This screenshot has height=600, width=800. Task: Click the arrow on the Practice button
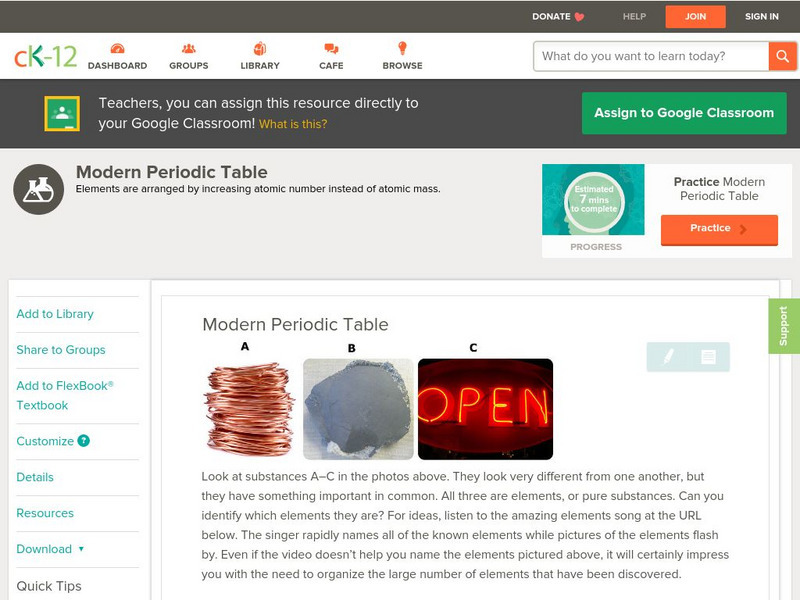[743, 229]
